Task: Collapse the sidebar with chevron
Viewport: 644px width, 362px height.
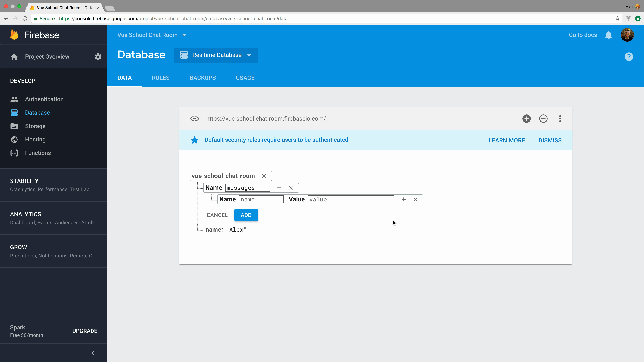Action: click(93, 353)
